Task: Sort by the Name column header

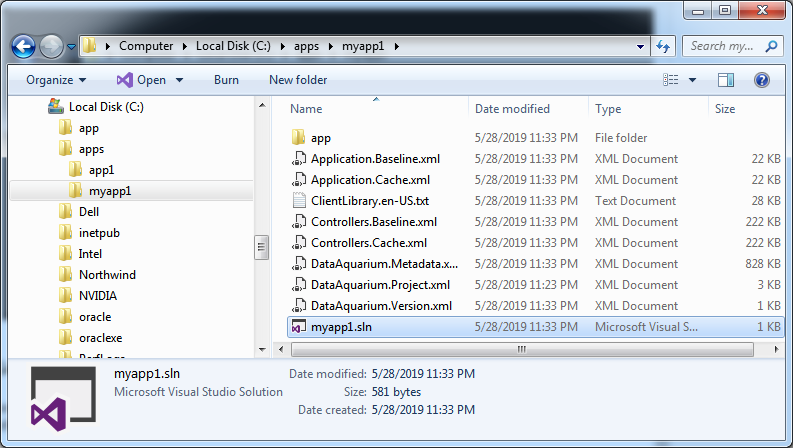Action: tap(306, 109)
